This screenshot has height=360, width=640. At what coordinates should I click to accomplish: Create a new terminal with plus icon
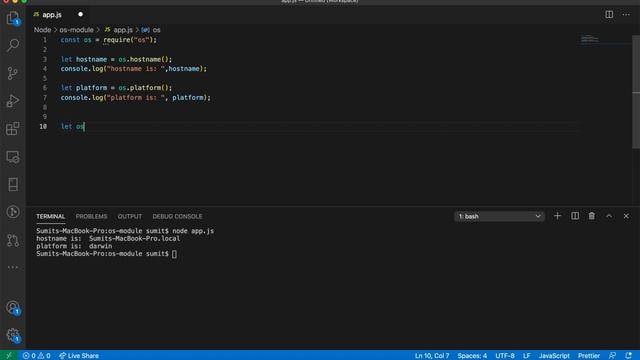(x=557, y=216)
